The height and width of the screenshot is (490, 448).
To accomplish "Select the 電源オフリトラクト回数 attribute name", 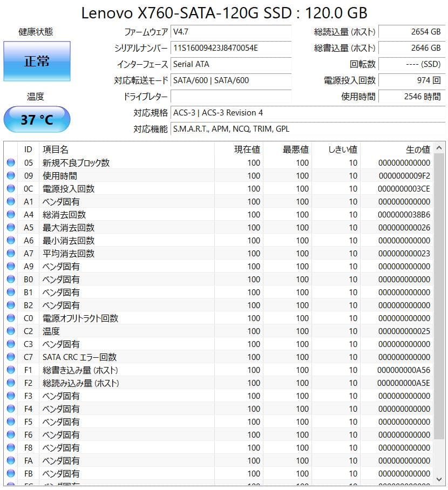I will [80, 318].
